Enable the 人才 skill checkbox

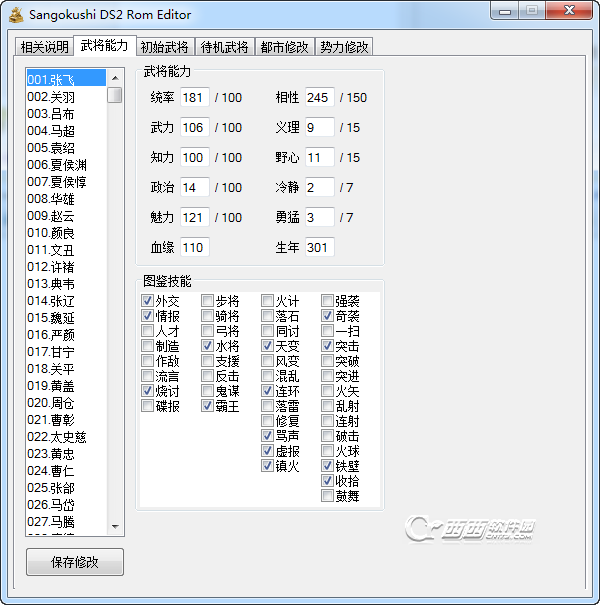point(147,331)
